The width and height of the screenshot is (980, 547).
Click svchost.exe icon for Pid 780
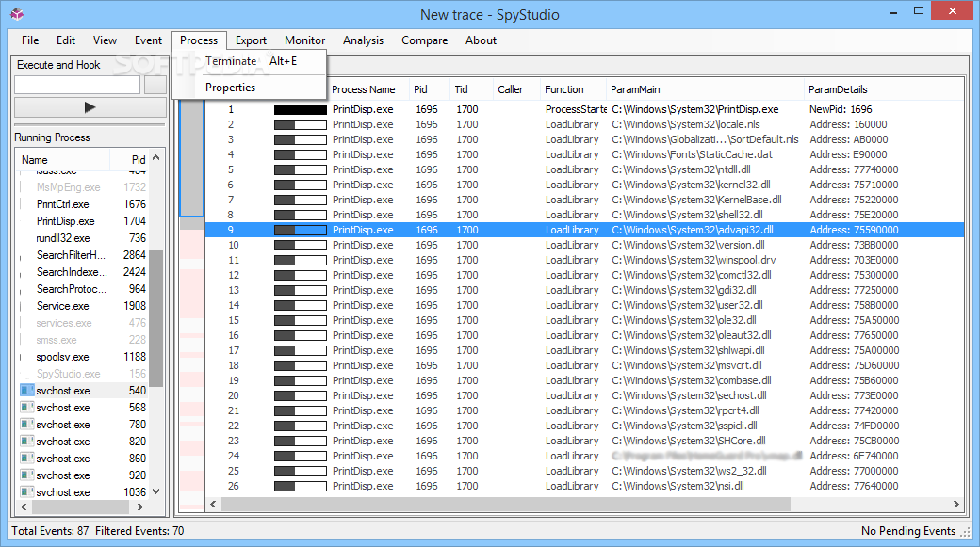pyautogui.click(x=26, y=424)
